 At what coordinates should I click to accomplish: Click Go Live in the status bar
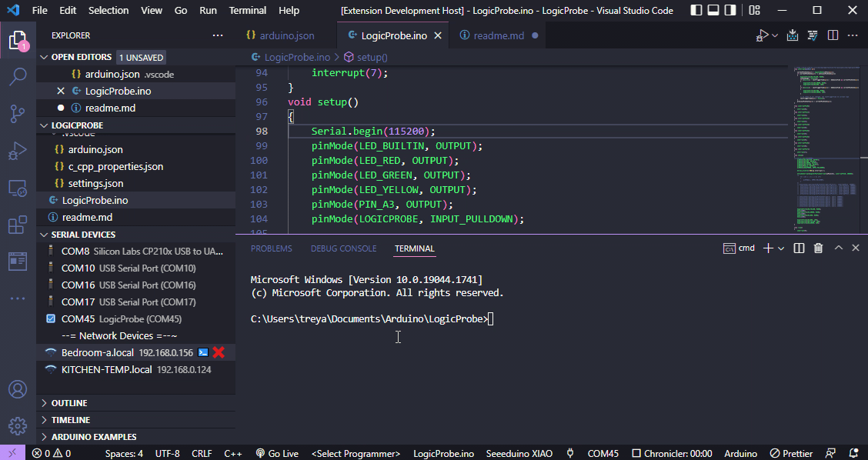(x=277, y=453)
